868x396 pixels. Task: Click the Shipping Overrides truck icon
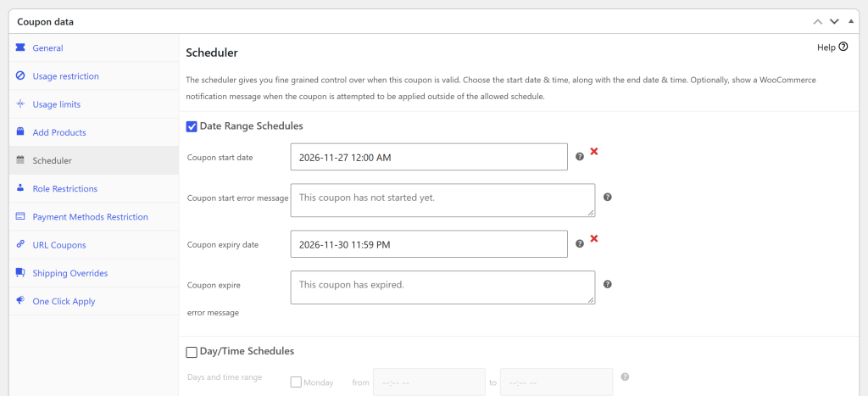point(20,272)
